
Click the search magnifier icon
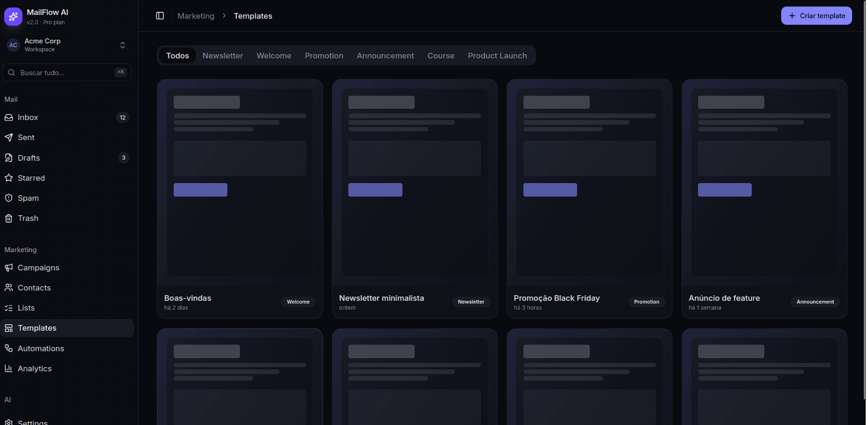point(12,72)
